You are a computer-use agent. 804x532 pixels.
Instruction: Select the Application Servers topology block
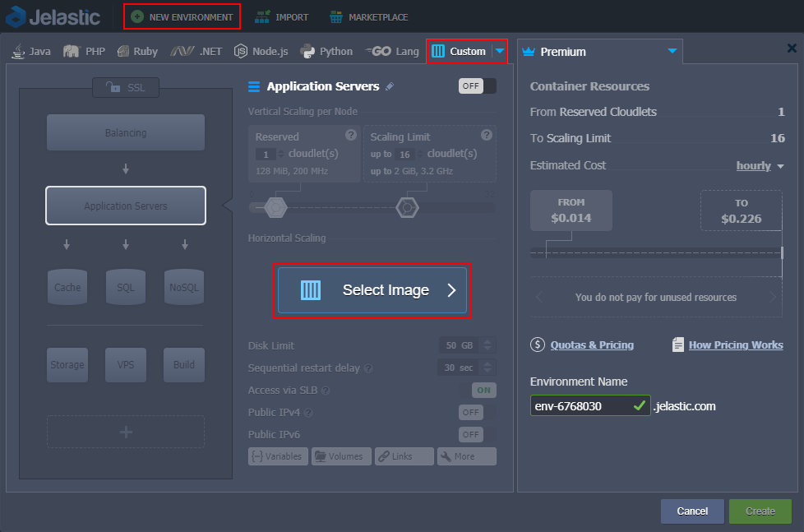pyautogui.click(x=126, y=206)
